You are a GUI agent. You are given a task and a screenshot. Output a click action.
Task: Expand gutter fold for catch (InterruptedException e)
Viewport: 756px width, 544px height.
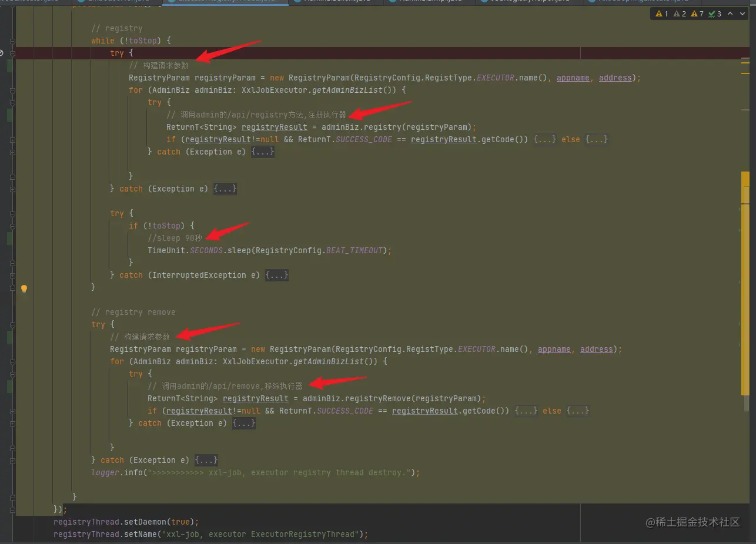(12, 275)
